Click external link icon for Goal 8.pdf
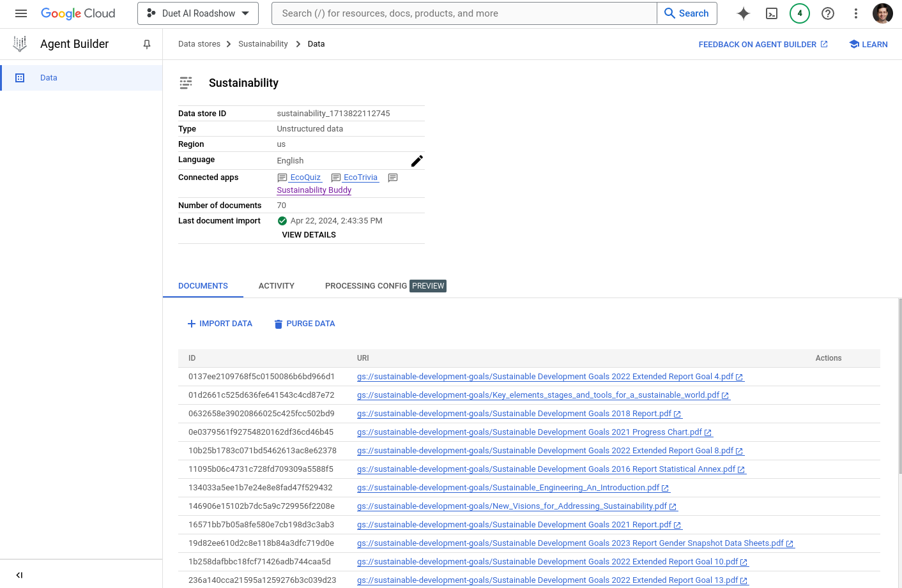The width and height of the screenshot is (902, 588). coord(739,451)
